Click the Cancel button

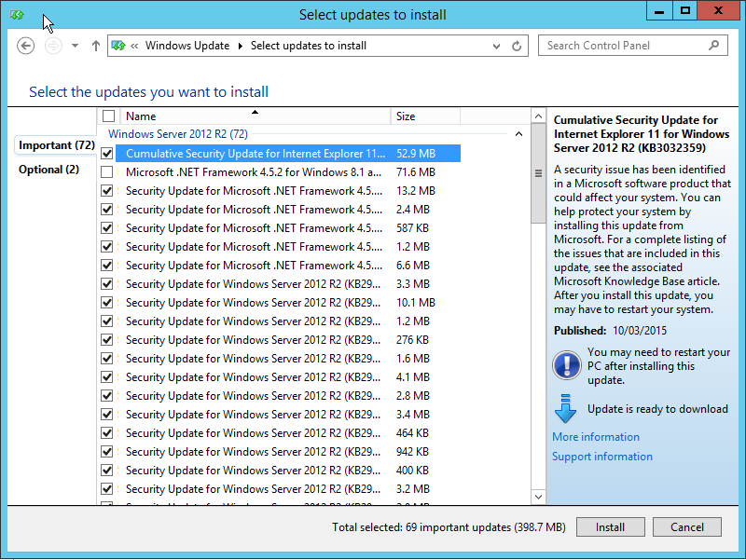[x=687, y=527]
